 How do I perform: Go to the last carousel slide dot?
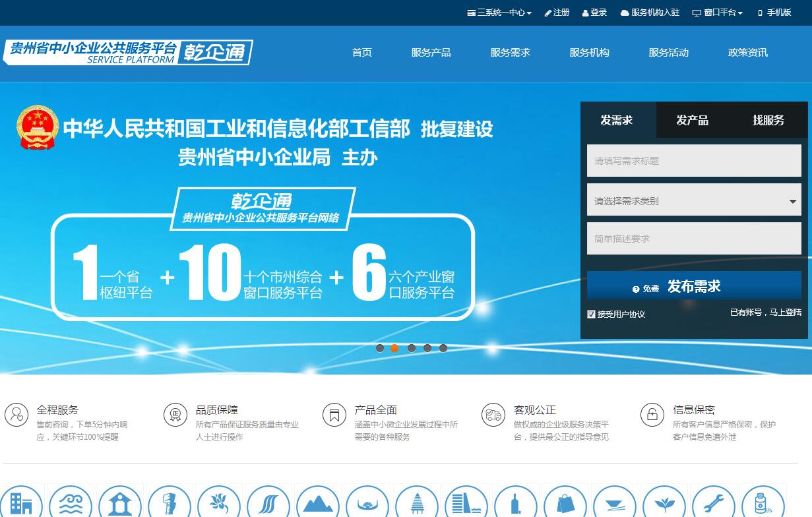443,348
